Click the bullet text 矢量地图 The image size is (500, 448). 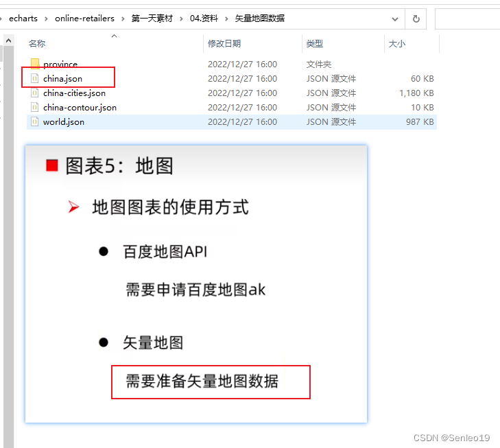153,343
